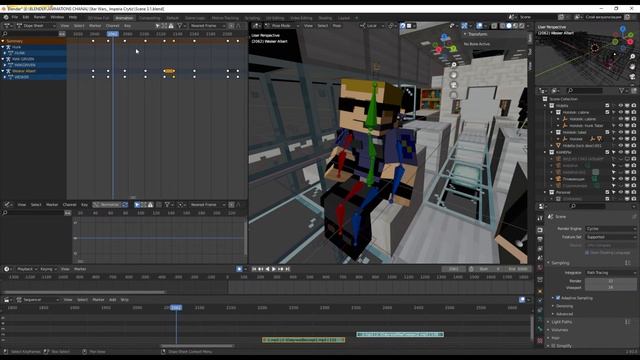Toggle Only Show Selected arrow icon in Dope Sheet
Viewport: 640px width, 360px height.
[x=158, y=26]
